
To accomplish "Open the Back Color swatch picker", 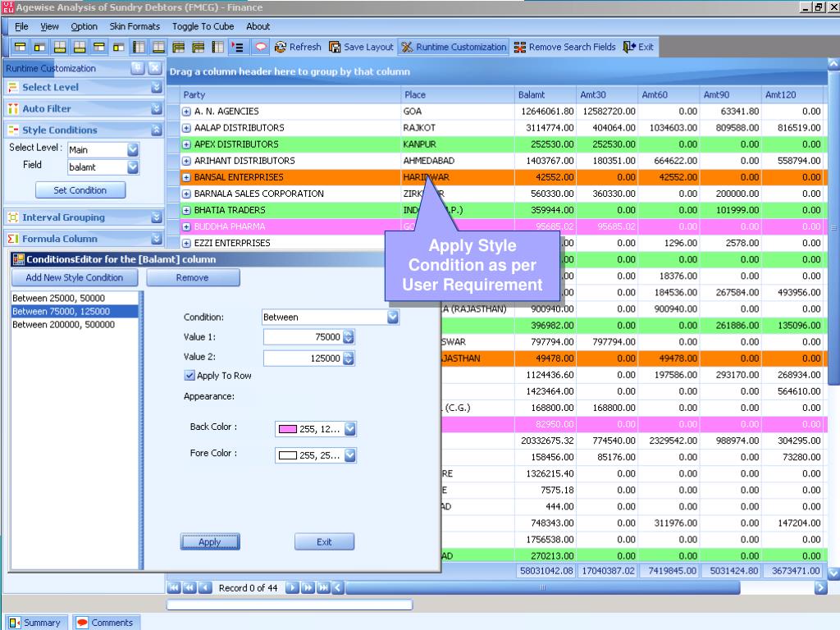I will [350, 428].
